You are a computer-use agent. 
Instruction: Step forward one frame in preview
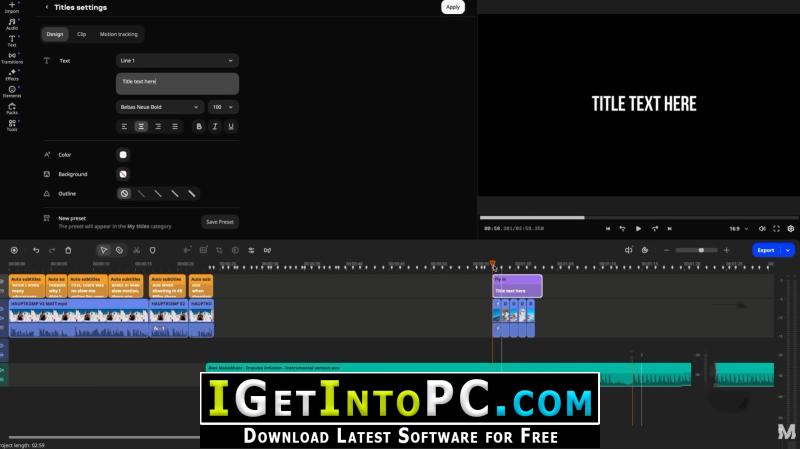point(655,229)
